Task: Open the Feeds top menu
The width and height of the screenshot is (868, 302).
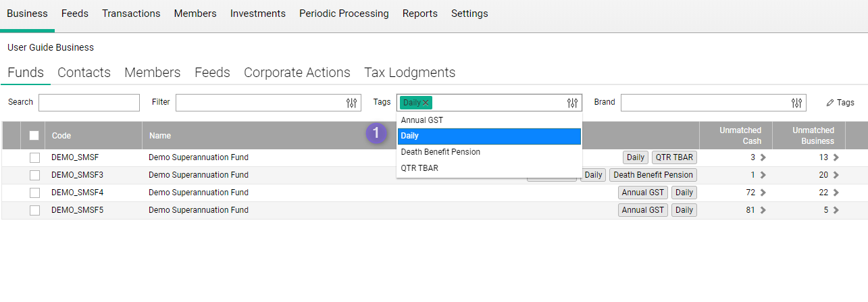Action: [x=75, y=14]
